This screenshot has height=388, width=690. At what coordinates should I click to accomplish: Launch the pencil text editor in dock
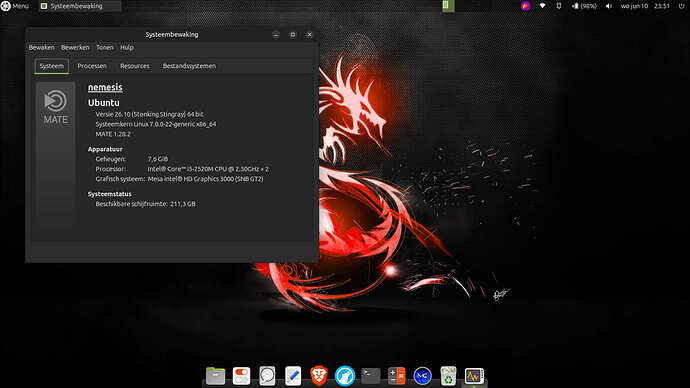(x=293, y=376)
